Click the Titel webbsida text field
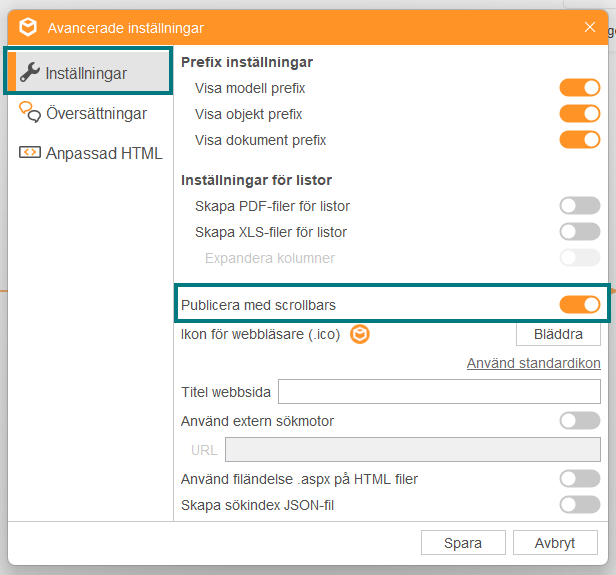Image resolution: width=616 pixels, height=575 pixels. tap(439, 391)
